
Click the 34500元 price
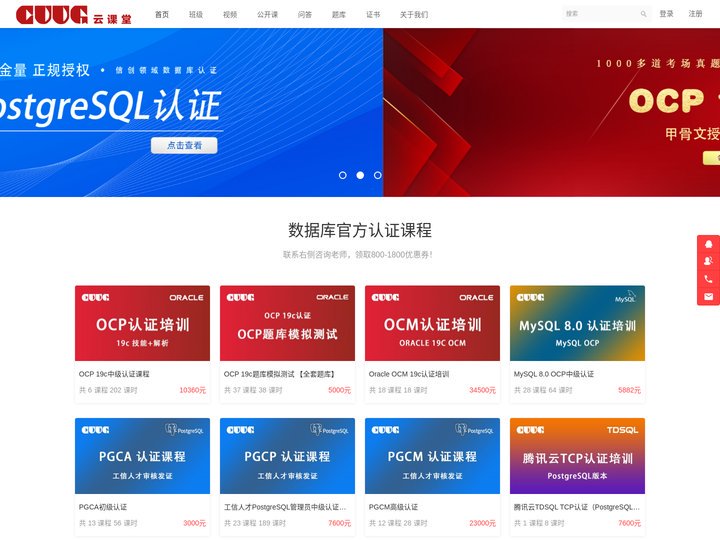click(x=482, y=390)
